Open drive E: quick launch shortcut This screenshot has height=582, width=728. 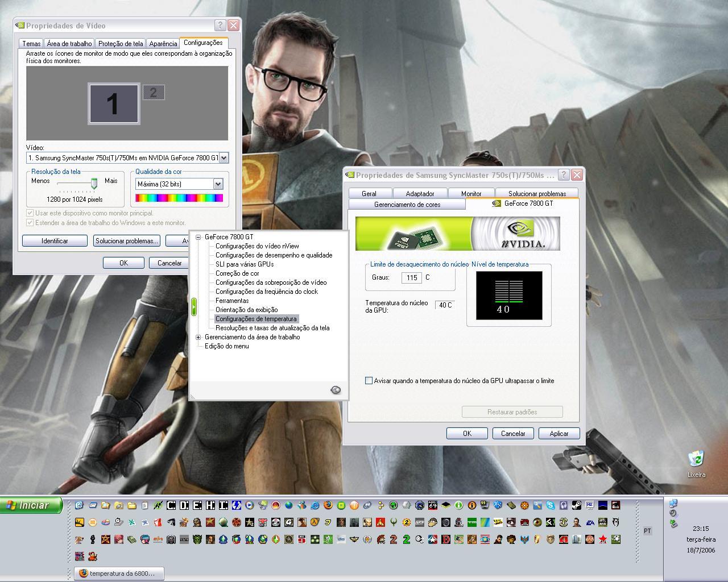197,505
